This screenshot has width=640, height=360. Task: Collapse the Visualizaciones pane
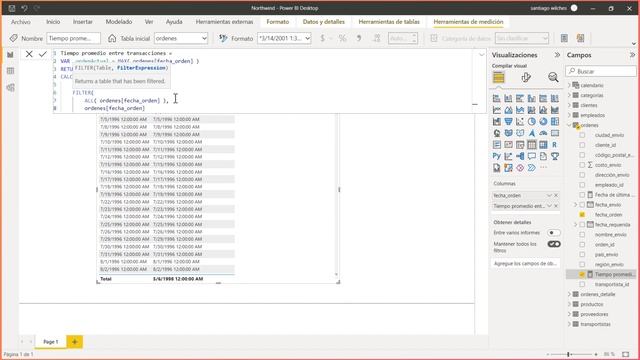[557, 55]
